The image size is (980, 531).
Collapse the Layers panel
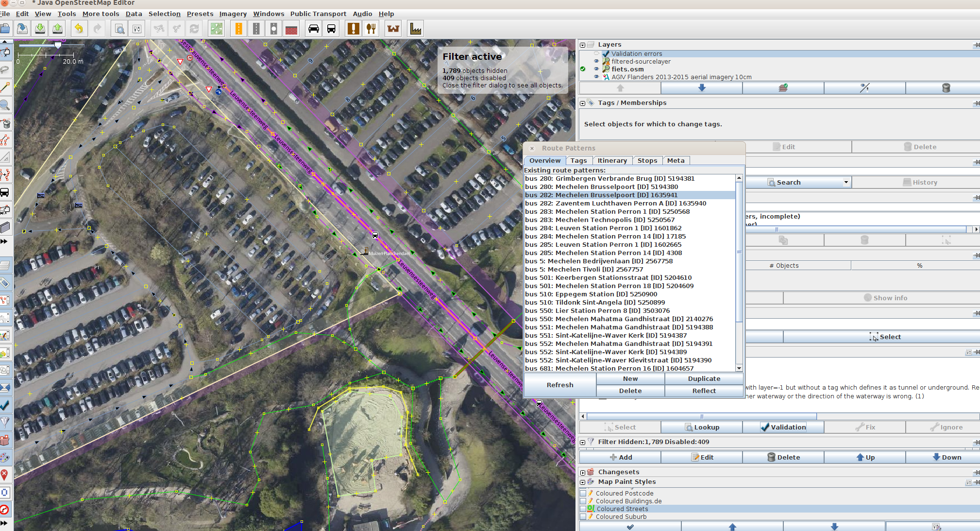click(583, 45)
